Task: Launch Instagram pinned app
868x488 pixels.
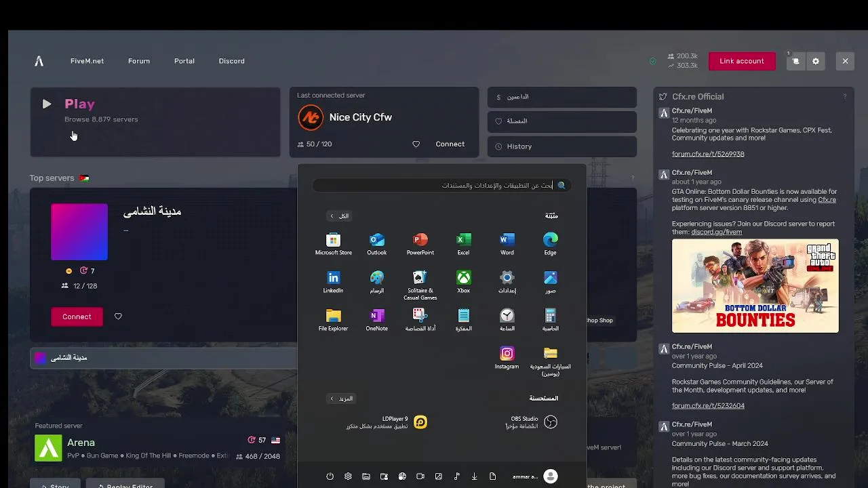Action: pos(507,358)
